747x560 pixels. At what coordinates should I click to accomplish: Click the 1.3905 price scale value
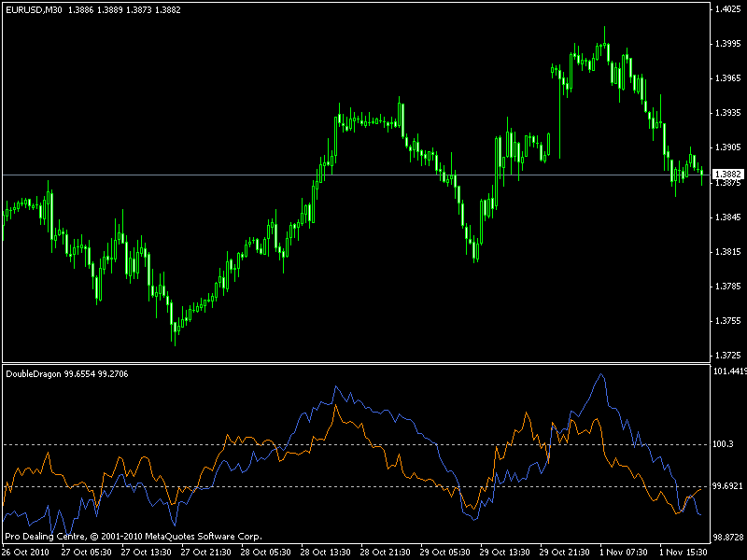pyautogui.click(x=727, y=147)
